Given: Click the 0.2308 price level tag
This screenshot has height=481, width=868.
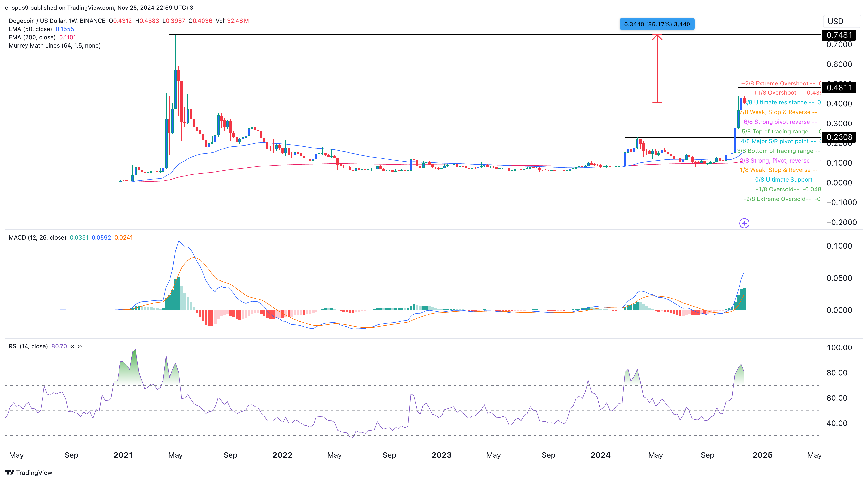Looking at the screenshot, I should click(x=839, y=137).
